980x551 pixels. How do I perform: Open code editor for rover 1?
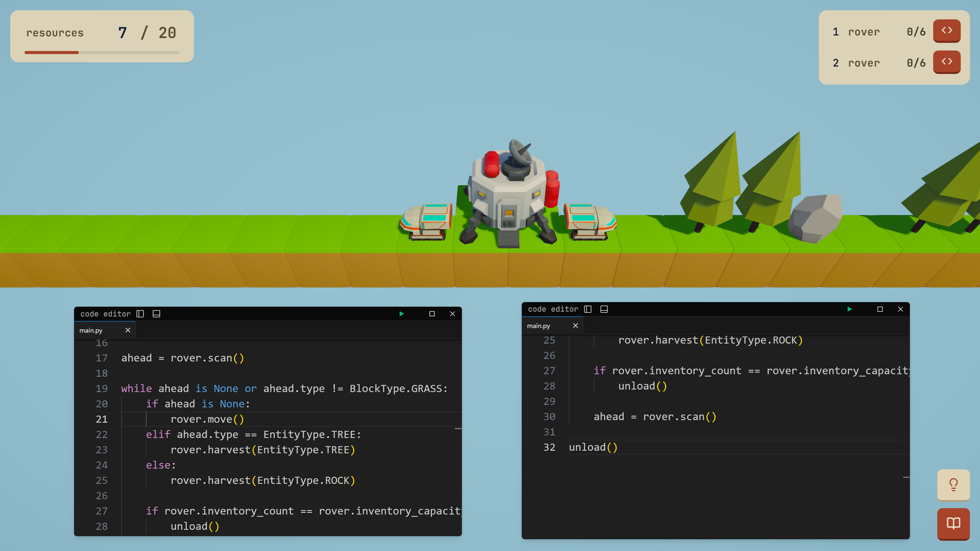click(x=947, y=31)
